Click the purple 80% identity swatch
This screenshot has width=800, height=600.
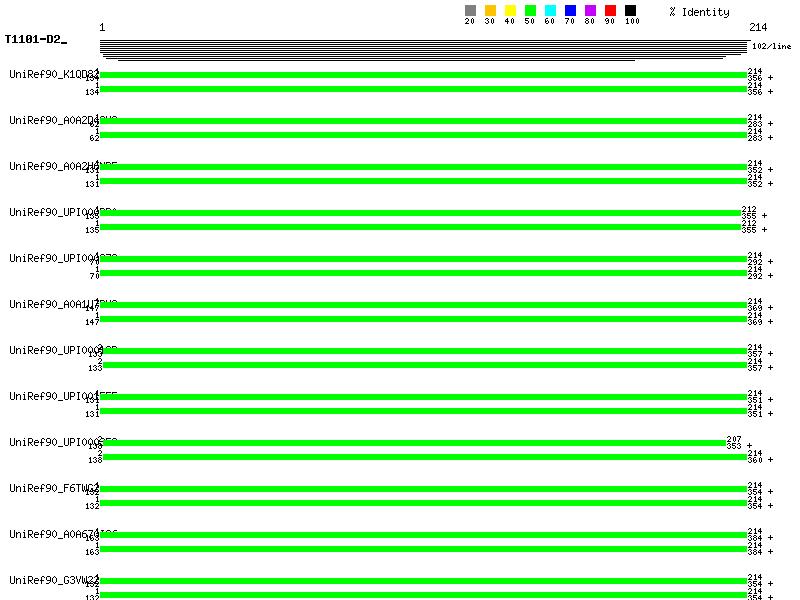point(590,11)
